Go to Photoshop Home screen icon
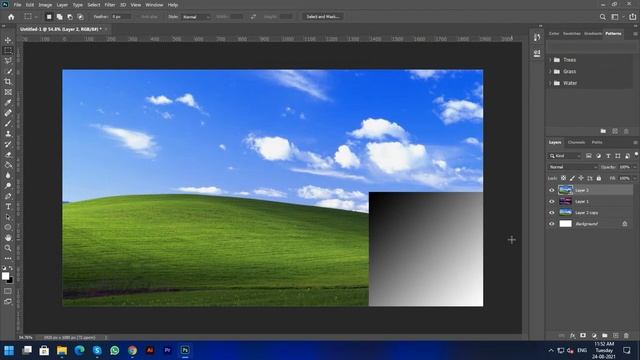This screenshot has width=640, height=360. [11, 17]
